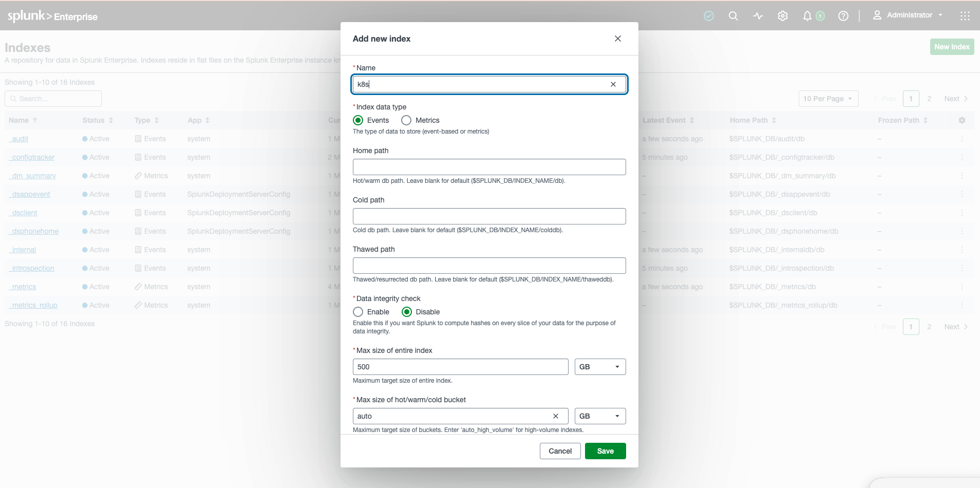Open unit dropdown for bucket size
980x488 pixels.
pyautogui.click(x=600, y=416)
